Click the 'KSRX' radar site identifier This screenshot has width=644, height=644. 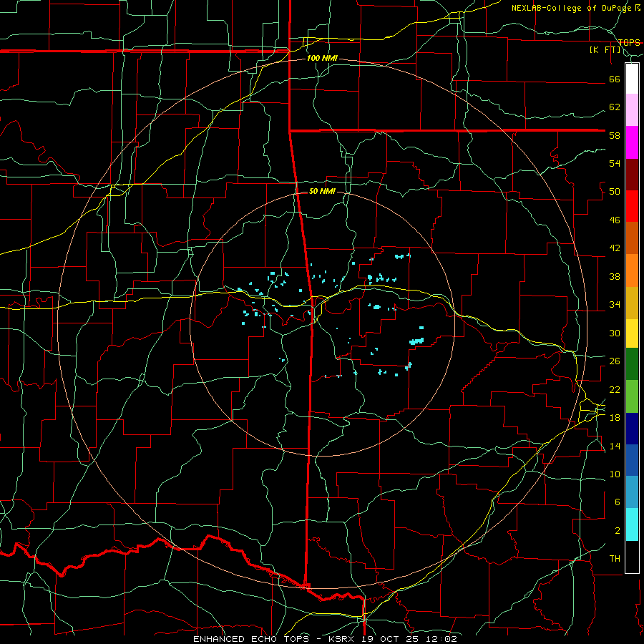[343, 639]
